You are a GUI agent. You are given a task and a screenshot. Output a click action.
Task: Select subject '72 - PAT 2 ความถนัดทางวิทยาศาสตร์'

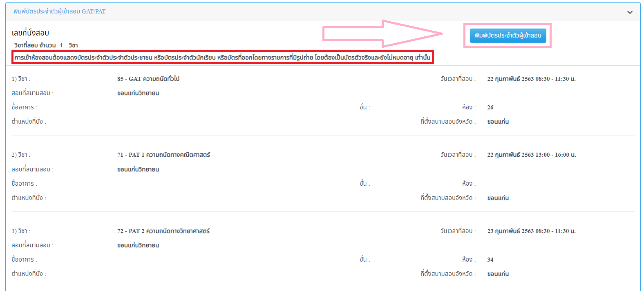click(163, 231)
